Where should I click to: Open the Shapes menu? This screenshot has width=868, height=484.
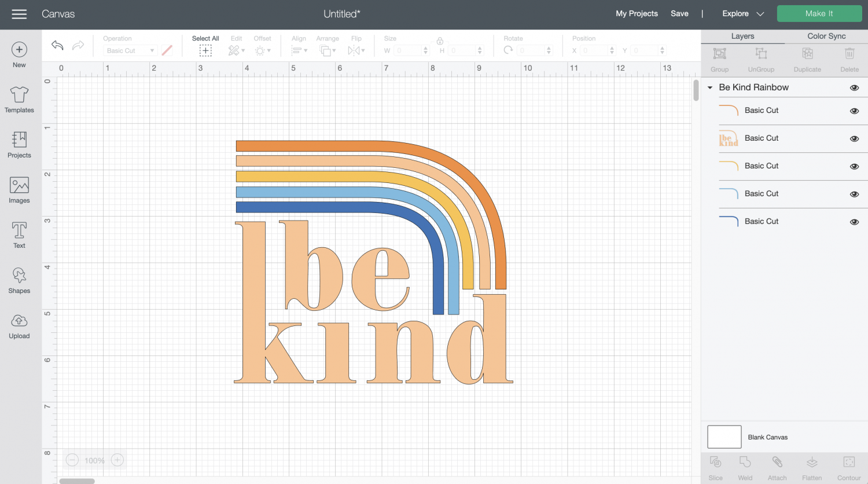tap(19, 280)
